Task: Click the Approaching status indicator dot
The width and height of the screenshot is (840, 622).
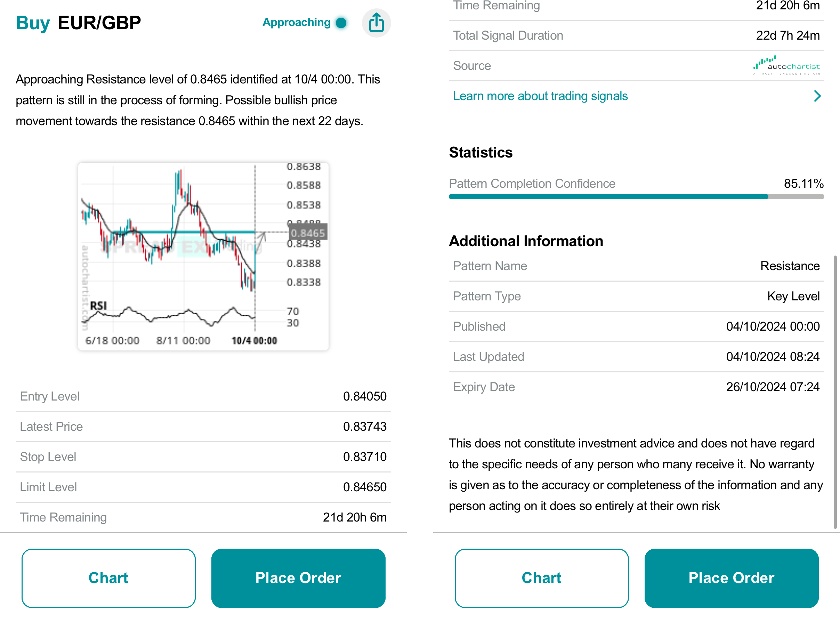Action: pos(341,23)
